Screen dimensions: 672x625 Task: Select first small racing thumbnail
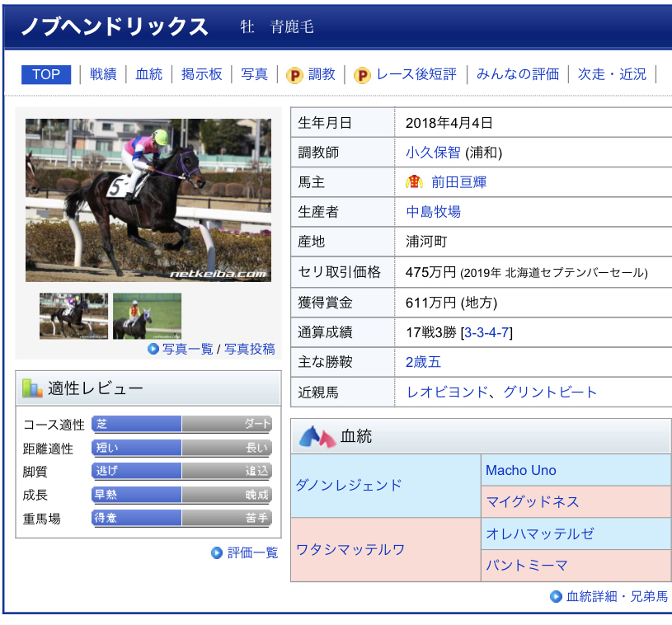[x=73, y=317]
